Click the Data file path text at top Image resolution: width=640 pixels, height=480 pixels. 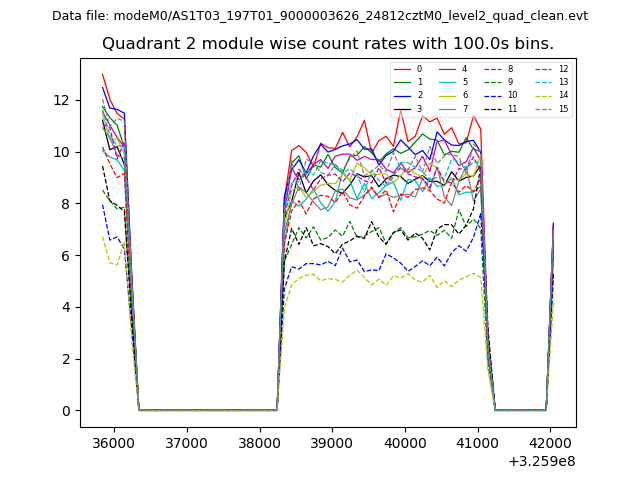click(x=320, y=16)
